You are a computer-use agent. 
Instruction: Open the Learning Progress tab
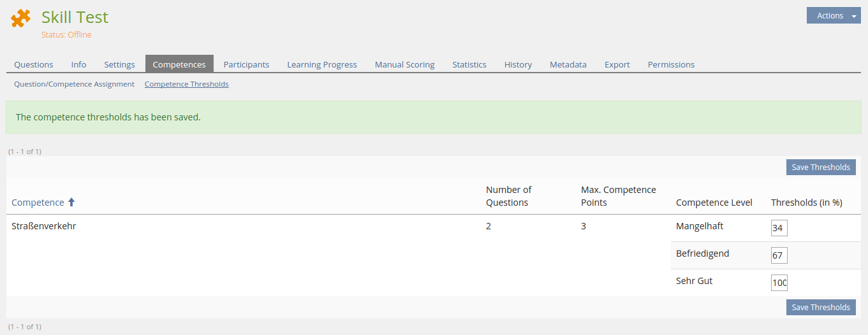(321, 64)
